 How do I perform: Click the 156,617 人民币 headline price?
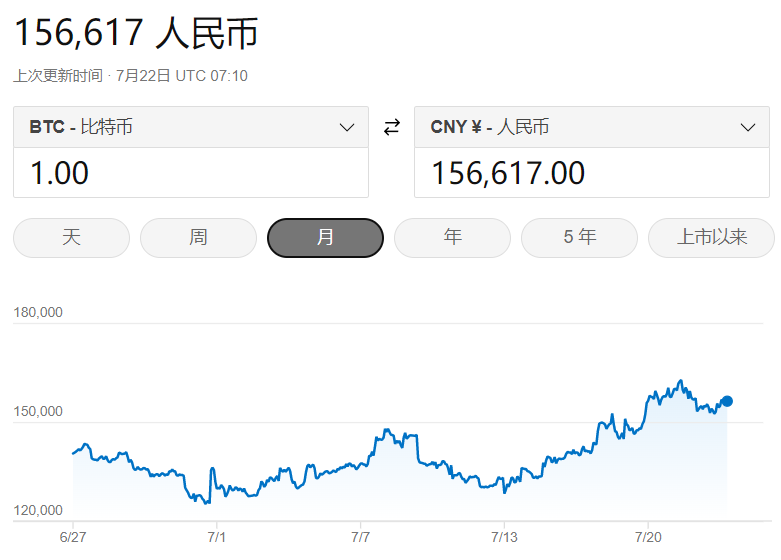[135, 33]
